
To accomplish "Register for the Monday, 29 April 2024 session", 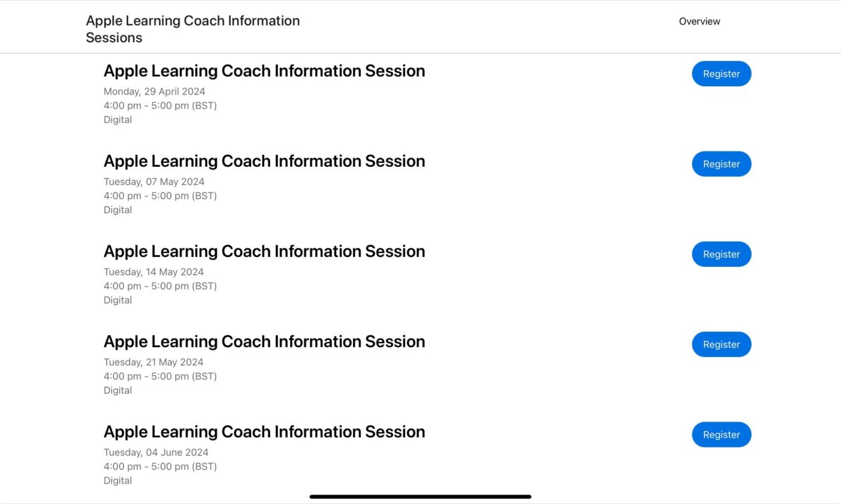I will 721,73.
